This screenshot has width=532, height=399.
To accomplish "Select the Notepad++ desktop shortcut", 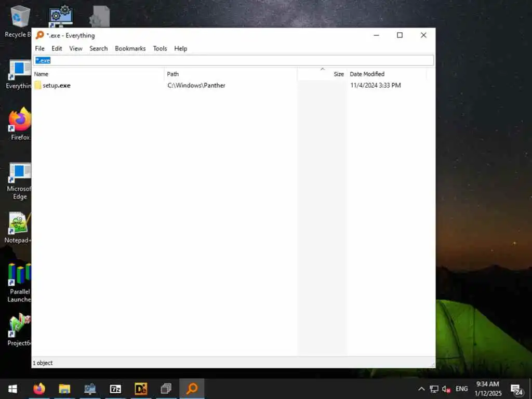I will click(x=19, y=228).
